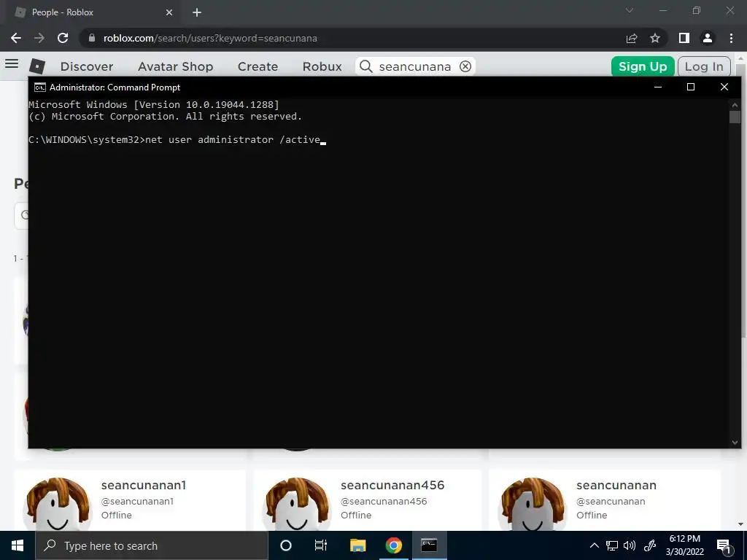Click the Command Prompt taskbar icon
The width and height of the screenshot is (747, 560).
[429, 545]
